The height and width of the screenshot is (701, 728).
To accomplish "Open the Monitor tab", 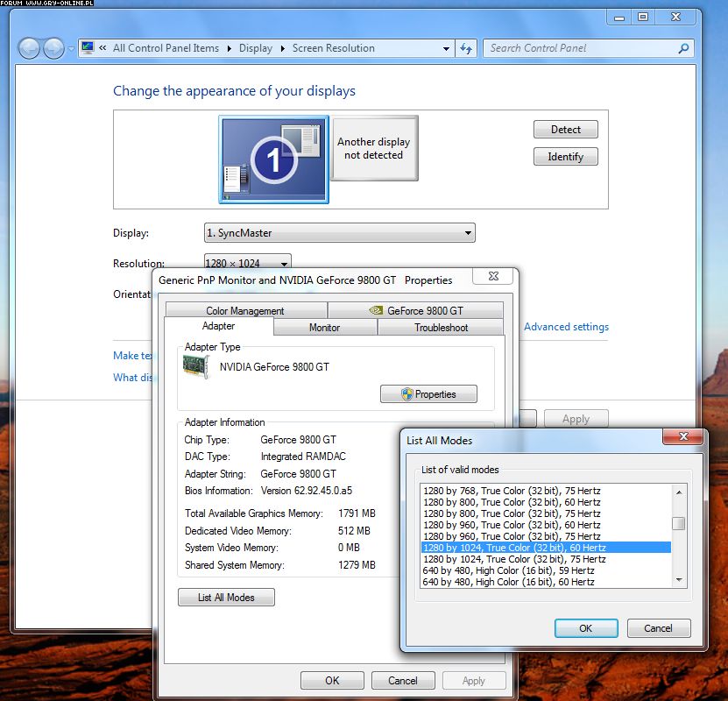I will pos(325,328).
